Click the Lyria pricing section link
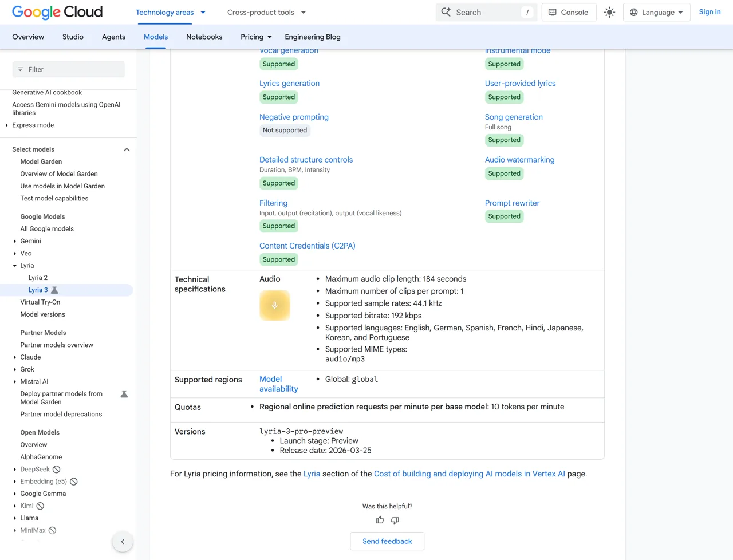The height and width of the screenshot is (560, 733). pyautogui.click(x=312, y=474)
